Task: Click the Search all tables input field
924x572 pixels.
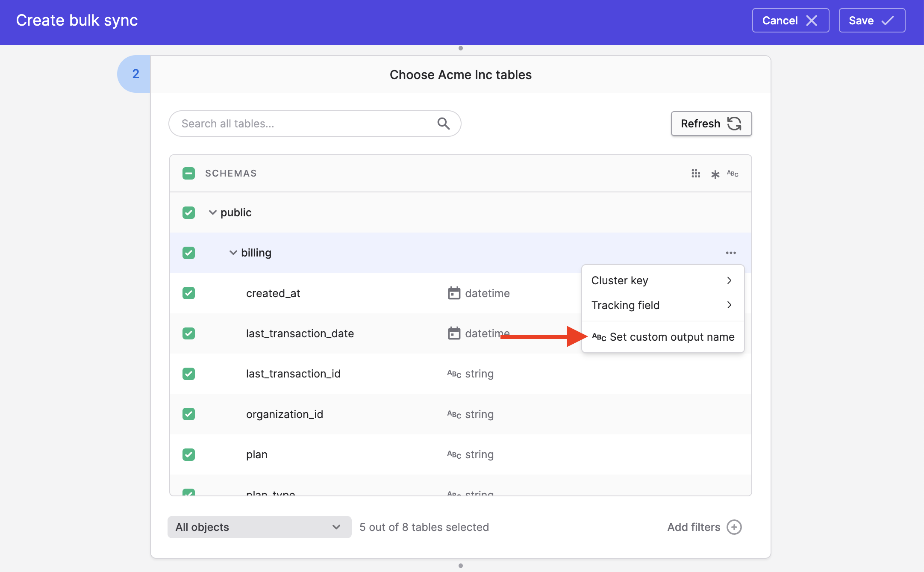Action: (x=303, y=124)
